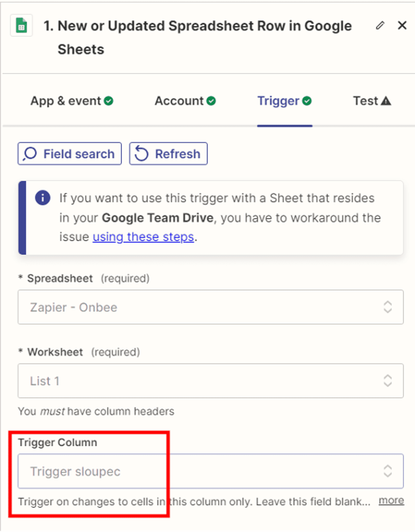Click the warning triangle beside Test
The width and height of the screenshot is (415, 532).
click(386, 101)
